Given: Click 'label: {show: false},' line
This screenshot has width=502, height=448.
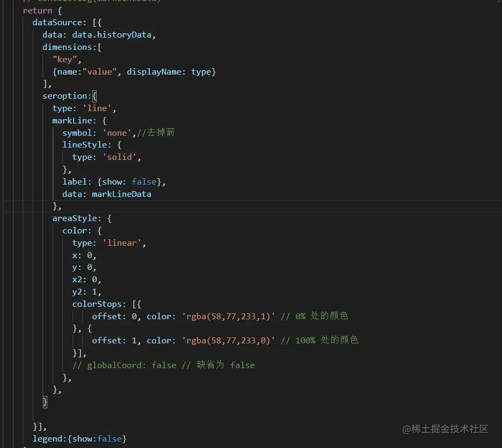Looking at the screenshot, I should click(x=114, y=182).
